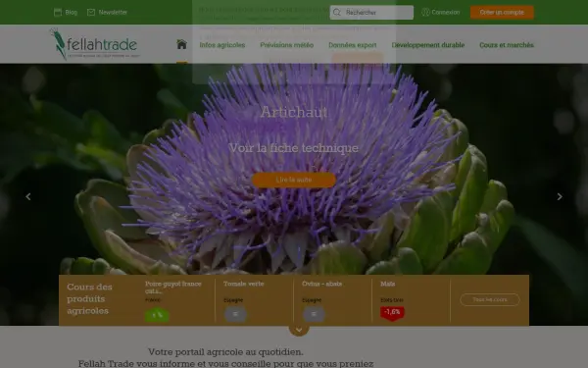Click the fellahtrade logo

click(94, 44)
